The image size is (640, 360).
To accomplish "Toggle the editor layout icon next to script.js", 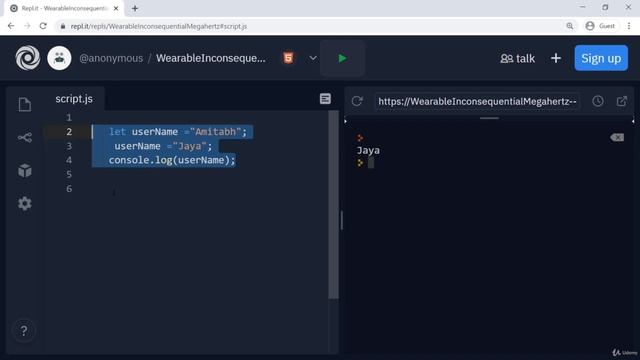I will coord(325,99).
